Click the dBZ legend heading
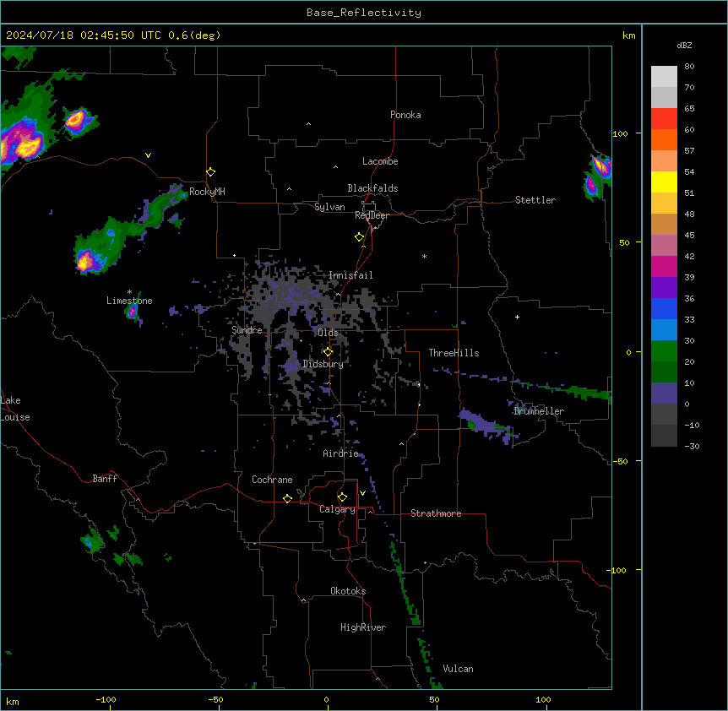This screenshot has width=728, height=711. 684,46
